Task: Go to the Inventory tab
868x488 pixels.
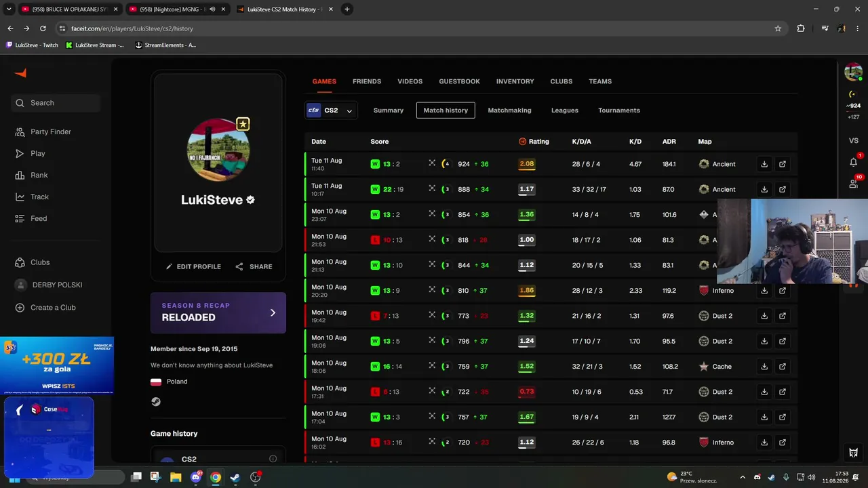Action: (x=515, y=81)
